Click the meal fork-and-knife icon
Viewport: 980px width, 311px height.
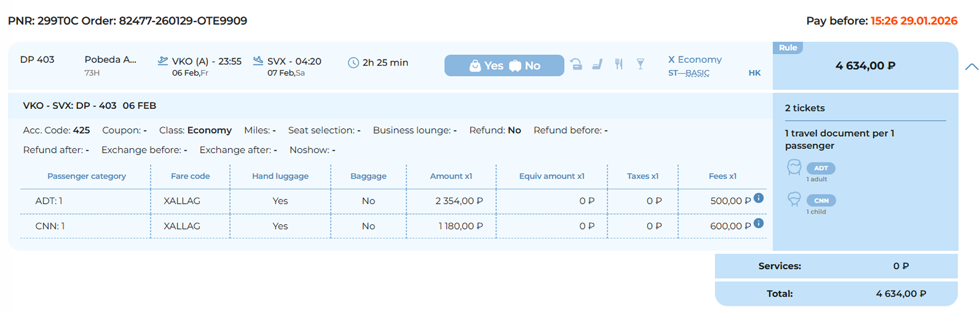tap(619, 64)
